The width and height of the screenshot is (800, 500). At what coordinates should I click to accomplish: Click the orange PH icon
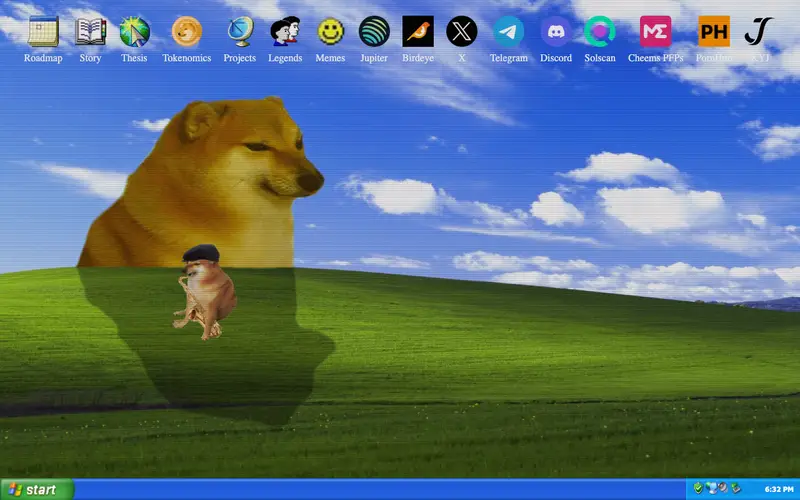pyautogui.click(x=714, y=32)
